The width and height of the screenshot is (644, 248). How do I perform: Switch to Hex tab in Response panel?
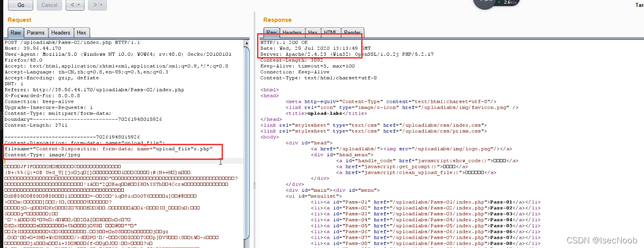312,33
